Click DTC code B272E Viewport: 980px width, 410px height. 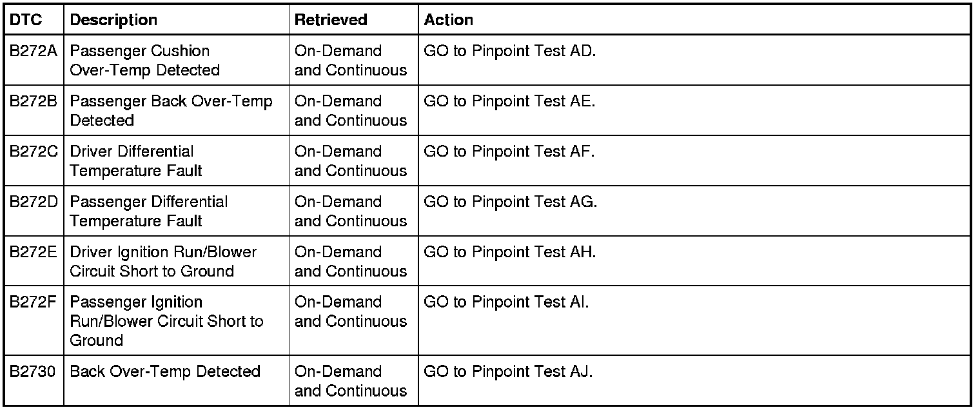34,252
